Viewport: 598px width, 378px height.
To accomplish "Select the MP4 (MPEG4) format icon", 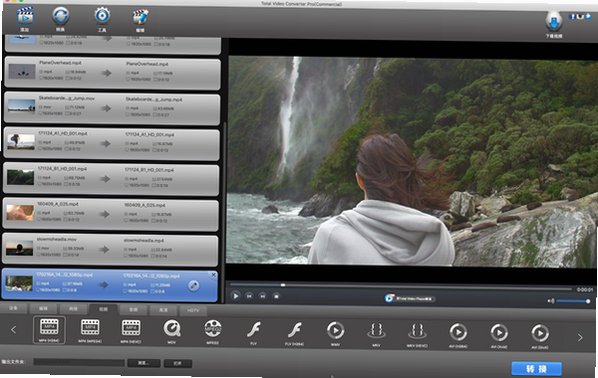I will click(x=90, y=328).
